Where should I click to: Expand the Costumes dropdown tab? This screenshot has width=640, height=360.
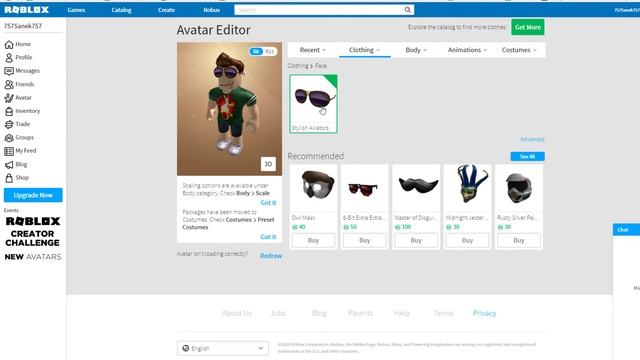point(519,50)
